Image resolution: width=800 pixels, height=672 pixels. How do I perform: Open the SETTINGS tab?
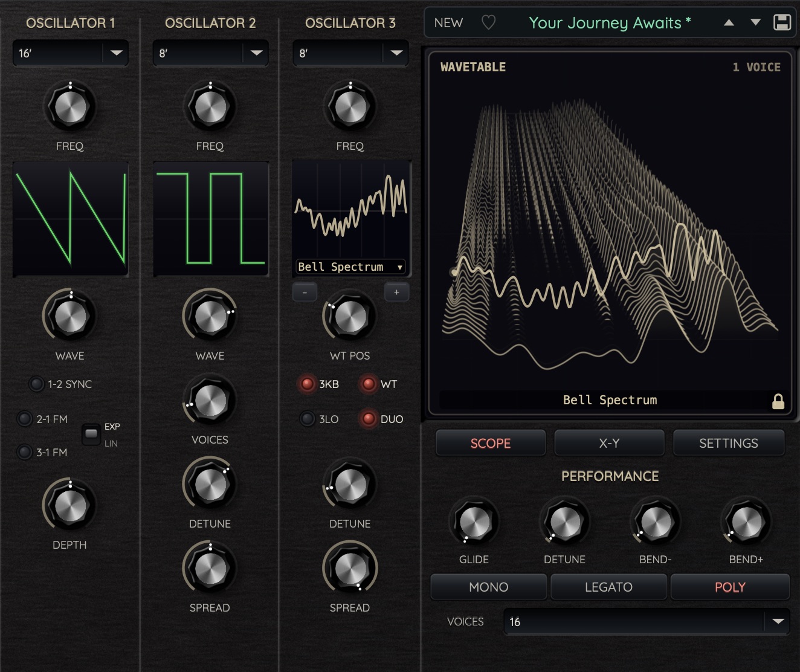pyautogui.click(x=728, y=443)
